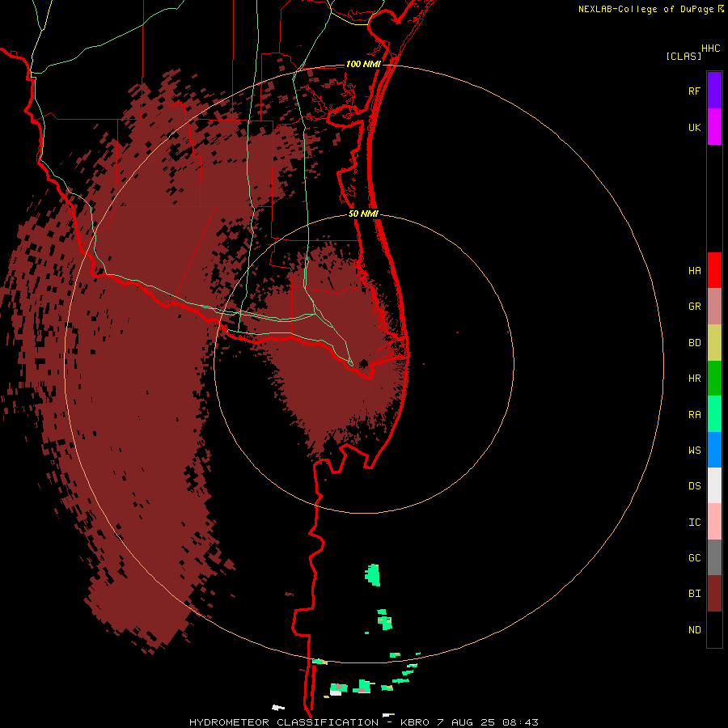Click the UK legend label

[694, 128]
